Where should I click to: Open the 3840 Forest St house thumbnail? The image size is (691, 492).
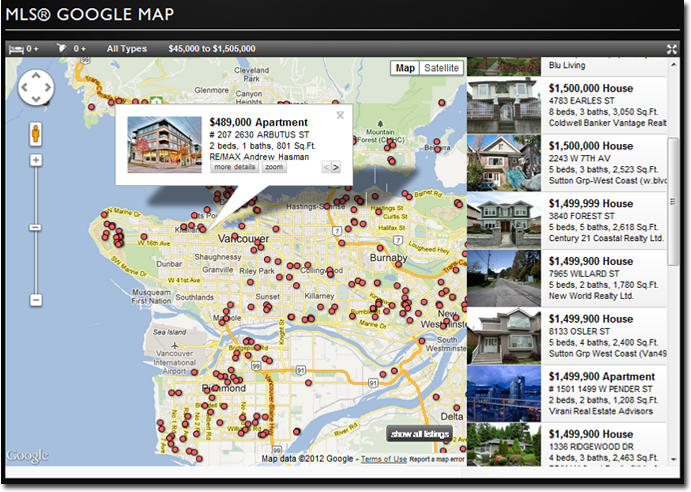pyautogui.click(x=504, y=221)
